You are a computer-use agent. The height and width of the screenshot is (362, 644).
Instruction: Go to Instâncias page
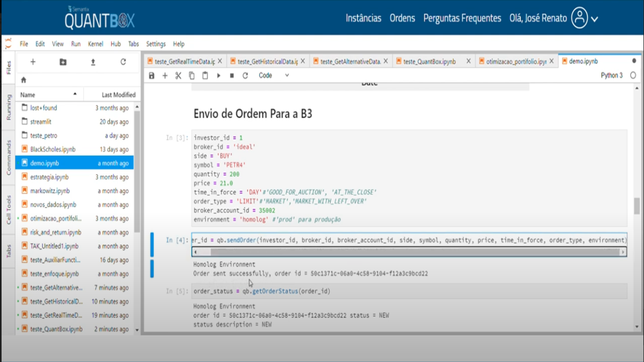(363, 18)
